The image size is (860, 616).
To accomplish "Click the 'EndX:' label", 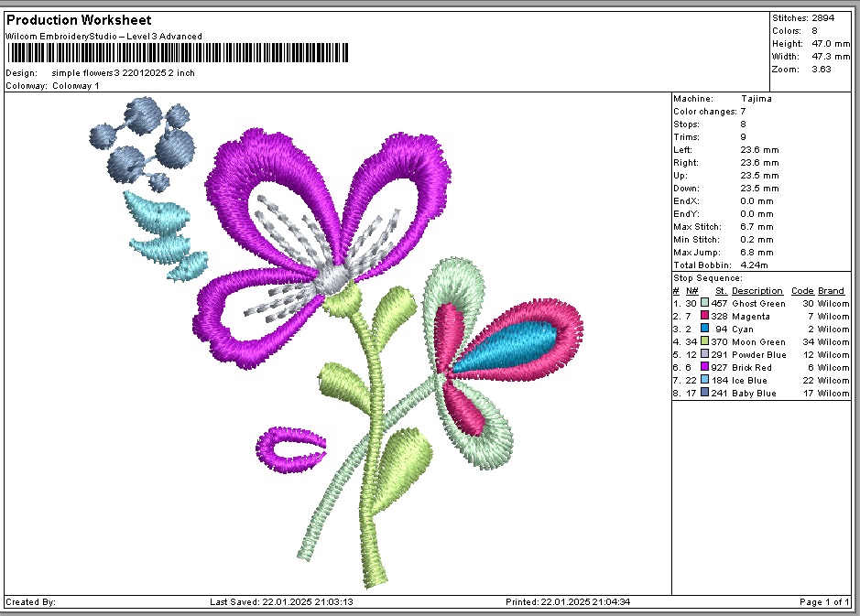I will (x=686, y=201).
